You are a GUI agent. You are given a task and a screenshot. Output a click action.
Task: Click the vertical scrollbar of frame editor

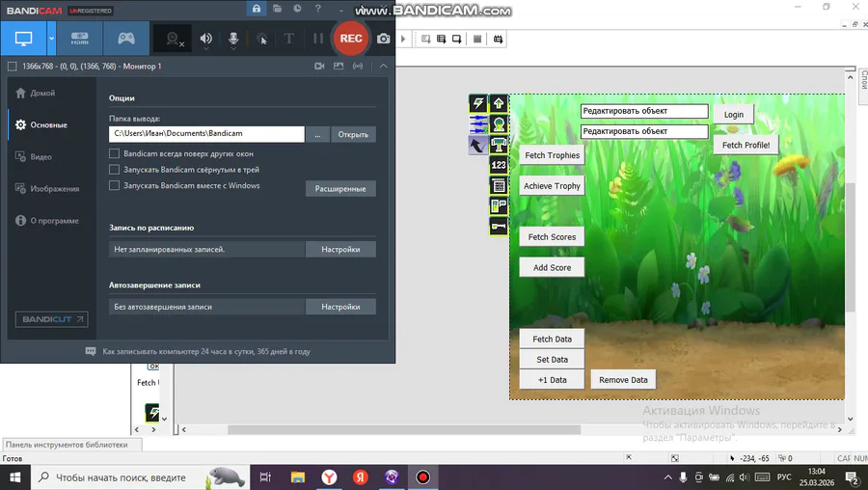tap(851, 246)
